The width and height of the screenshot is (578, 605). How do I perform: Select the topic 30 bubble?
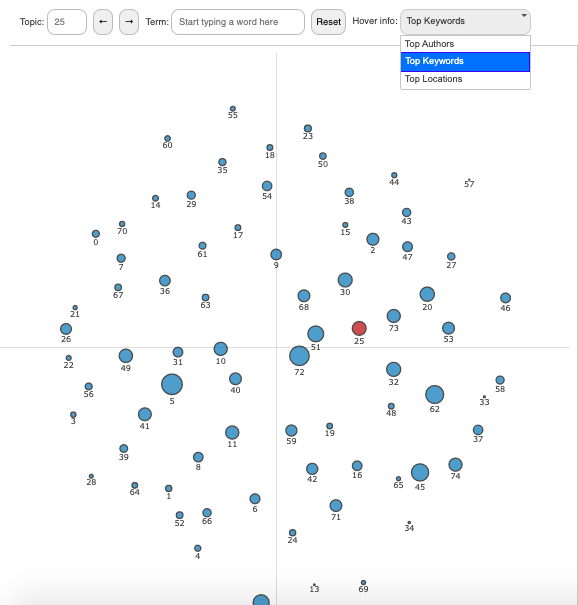[345, 280]
